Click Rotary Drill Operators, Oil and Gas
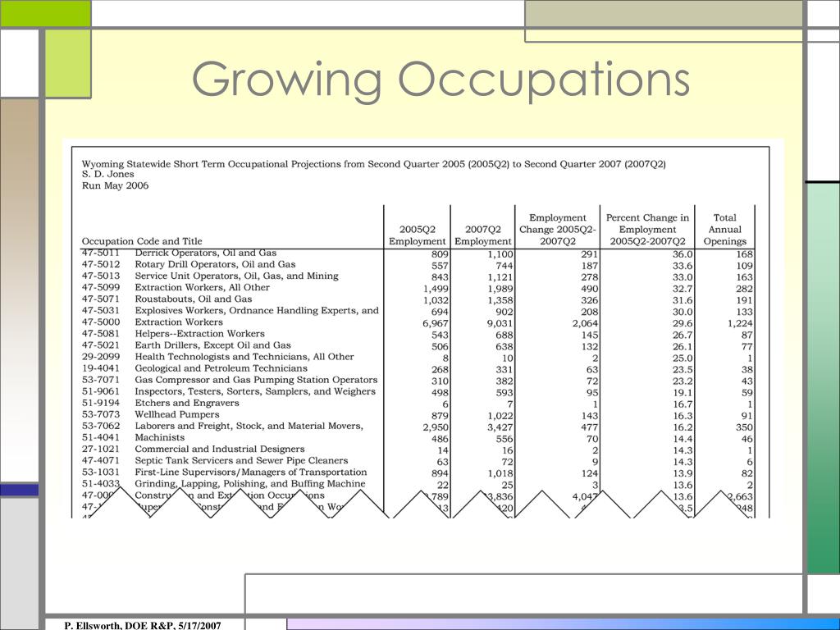The height and width of the screenshot is (630, 840). (216, 265)
